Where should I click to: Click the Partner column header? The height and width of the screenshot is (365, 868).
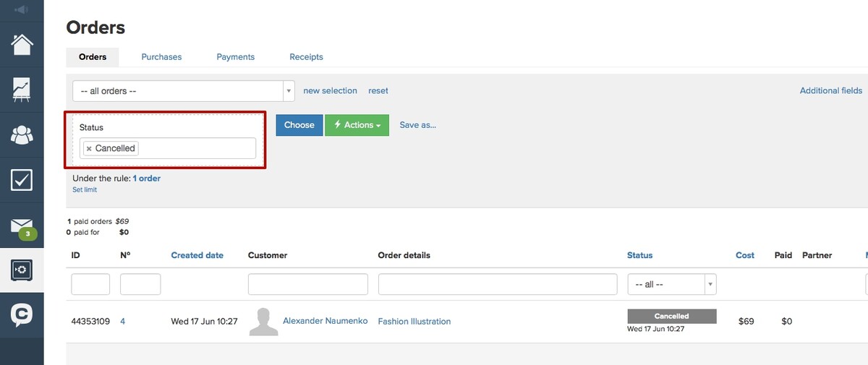click(x=817, y=255)
